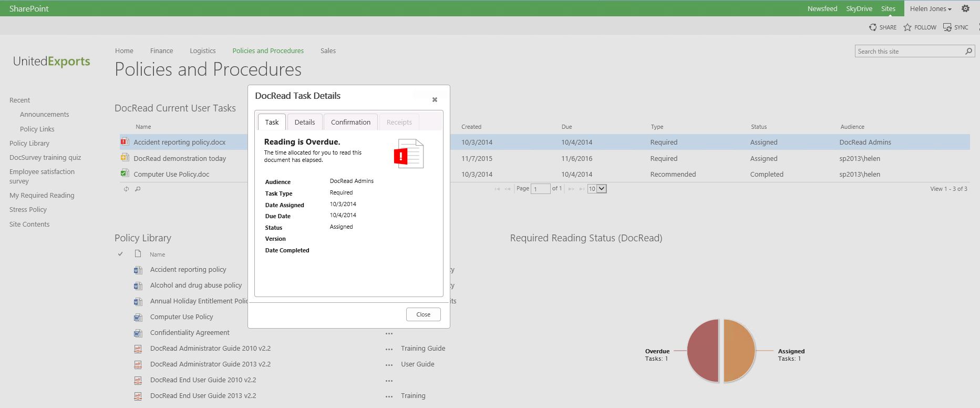This screenshot has height=408, width=980.
Task: Click the search magnifier icon
Action: pyautogui.click(x=968, y=51)
